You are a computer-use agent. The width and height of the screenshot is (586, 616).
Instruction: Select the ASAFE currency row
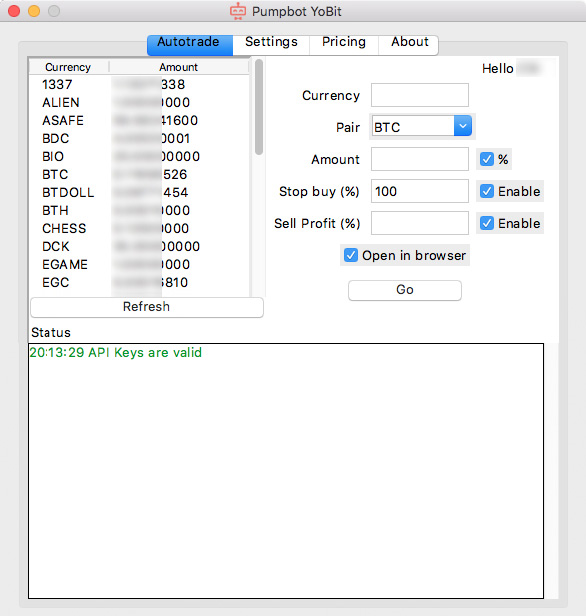[x=139, y=121]
